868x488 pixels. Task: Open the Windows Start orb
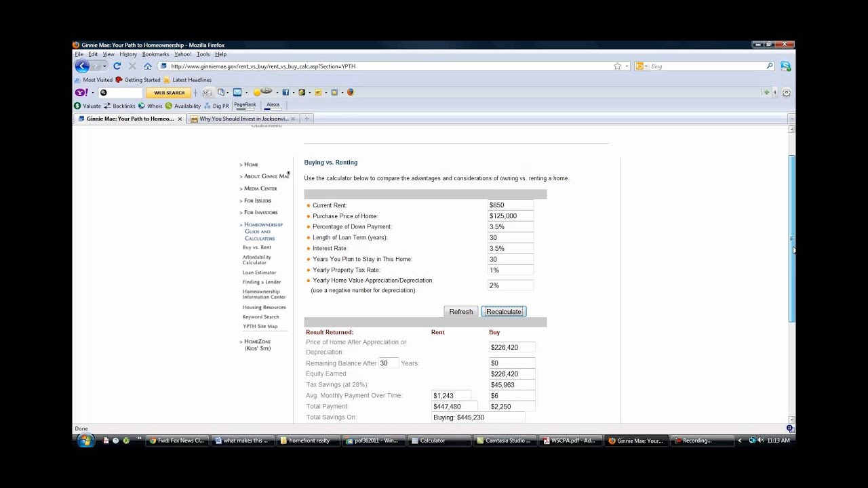pos(85,441)
